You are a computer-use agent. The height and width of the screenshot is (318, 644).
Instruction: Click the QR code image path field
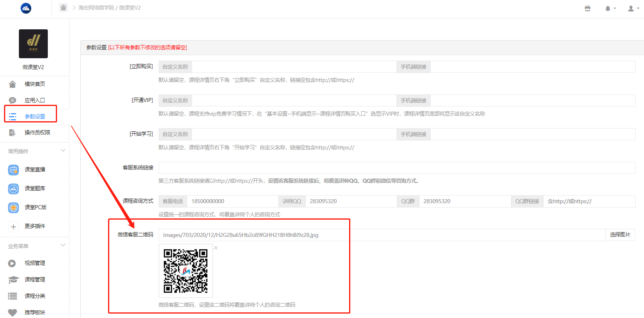(382, 235)
